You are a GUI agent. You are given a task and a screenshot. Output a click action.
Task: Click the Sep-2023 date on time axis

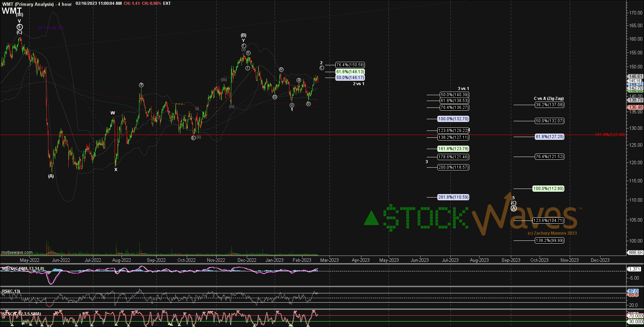point(510,260)
